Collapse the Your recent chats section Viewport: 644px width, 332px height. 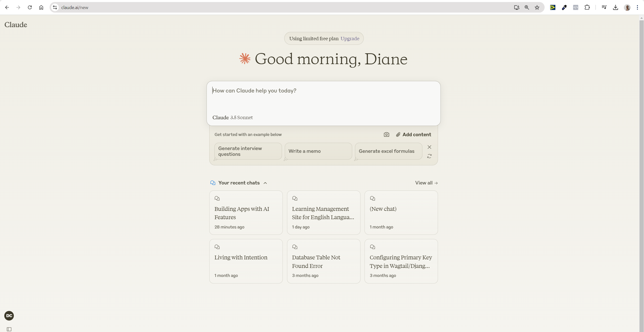(265, 183)
